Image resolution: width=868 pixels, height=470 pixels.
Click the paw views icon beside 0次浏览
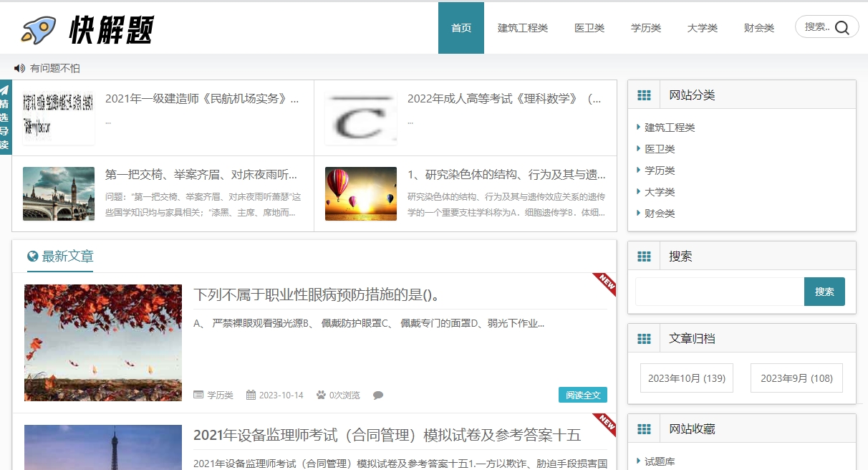click(x=321, y=395)
